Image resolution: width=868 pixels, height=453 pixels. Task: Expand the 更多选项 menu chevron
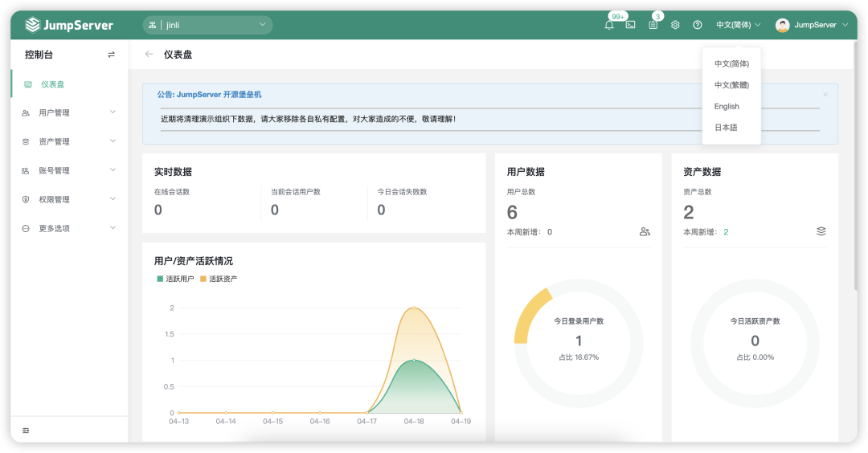[113, 227]
